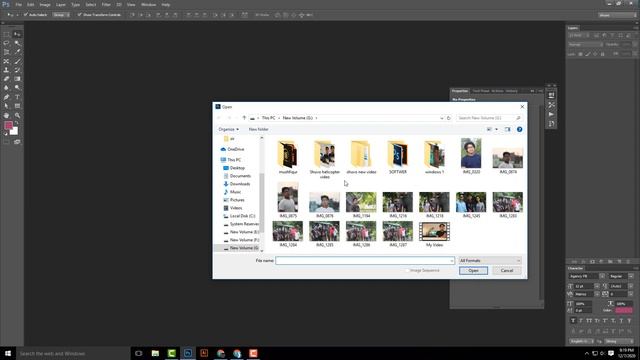Select the Gradient tool
This screenshot has width=640, height=360.
[x=17, y=79]
